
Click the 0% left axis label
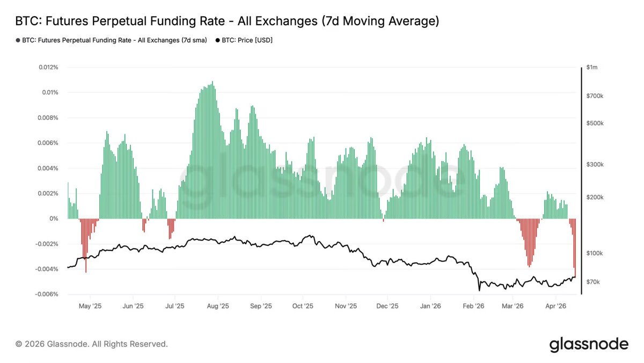click(x=53, y=219)
